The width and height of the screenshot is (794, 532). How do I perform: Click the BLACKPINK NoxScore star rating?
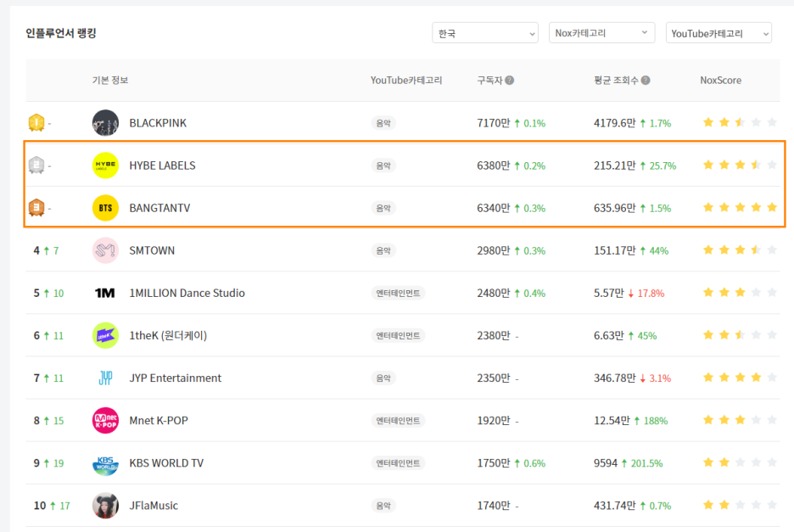tap(740, 122)
